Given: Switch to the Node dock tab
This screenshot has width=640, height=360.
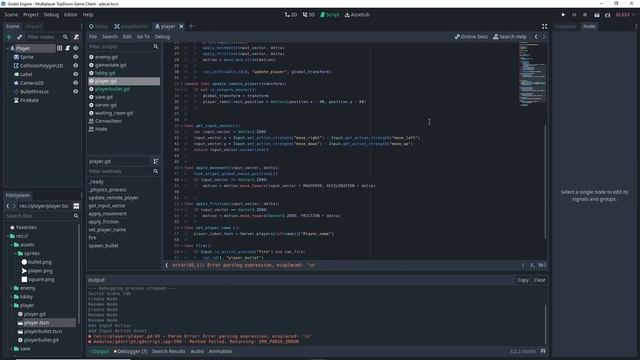Looking at the screenshot, I should pyautogui.click(x=589, y=27).
